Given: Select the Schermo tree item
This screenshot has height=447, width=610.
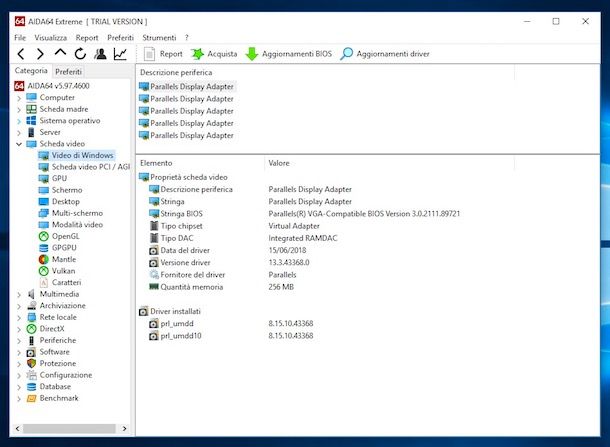Looking at the screenshot, I should click(60, 190).
